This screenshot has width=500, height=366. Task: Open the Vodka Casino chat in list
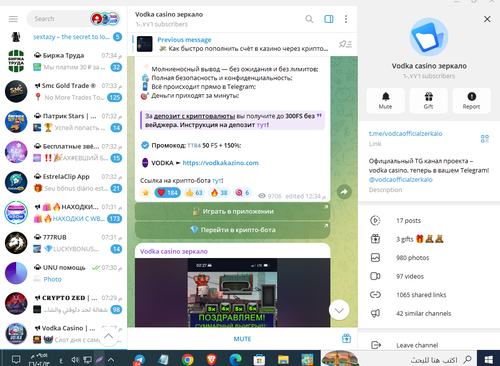click(63, 334)
